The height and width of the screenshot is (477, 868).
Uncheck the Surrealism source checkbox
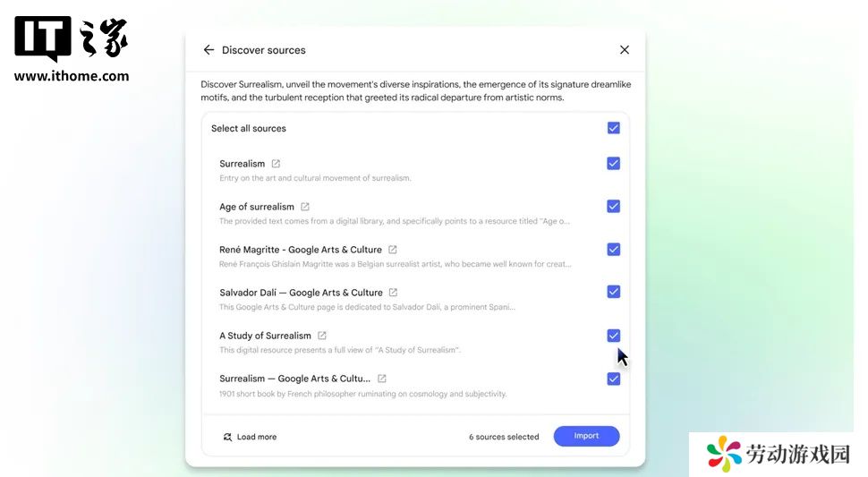(613, 163)
